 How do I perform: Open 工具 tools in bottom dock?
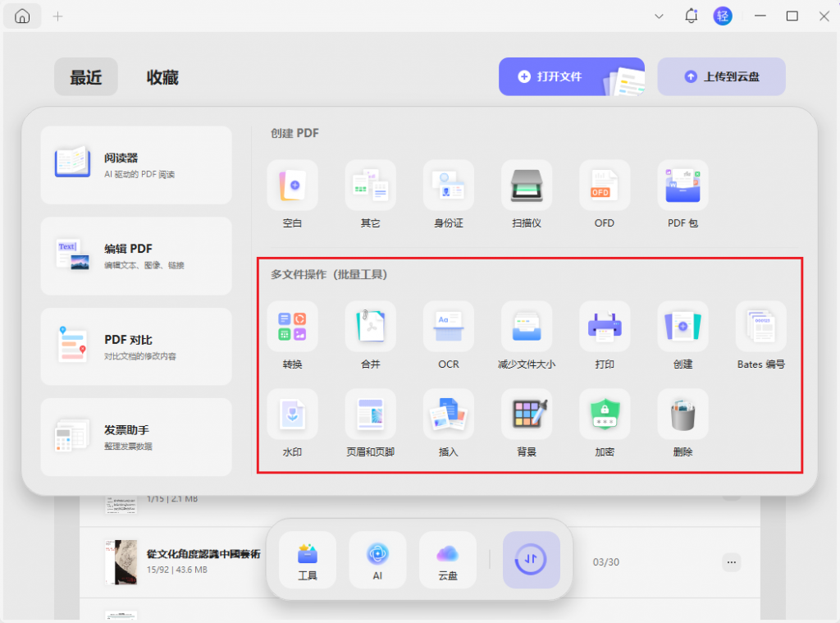pyautogui.click(x=308, y=560)
